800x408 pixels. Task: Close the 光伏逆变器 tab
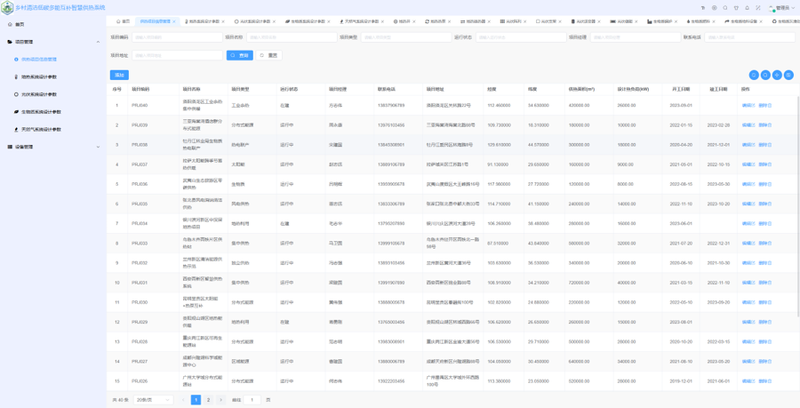click(599, 21)
